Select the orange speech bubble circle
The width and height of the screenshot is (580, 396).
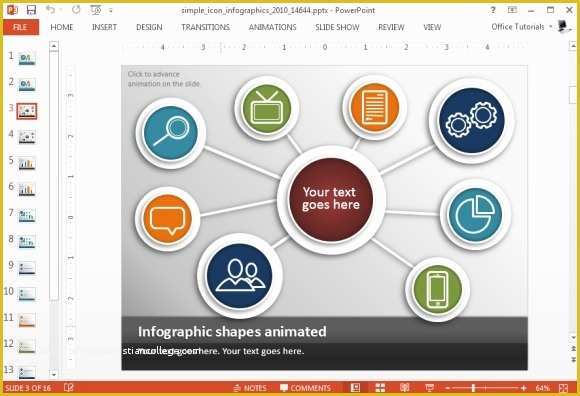coord(167,219)
